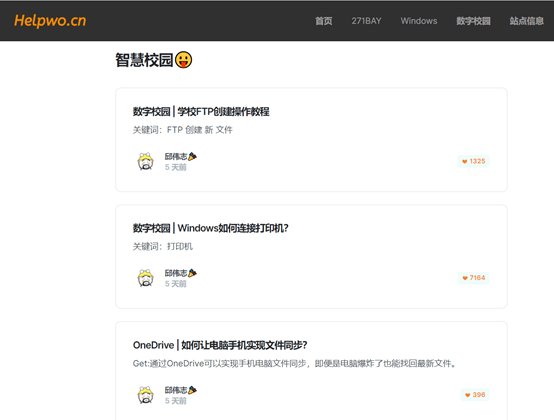Click the 5 天前 date on printer card
This screenshot has width=554, height=420.
tap(176, 284)
